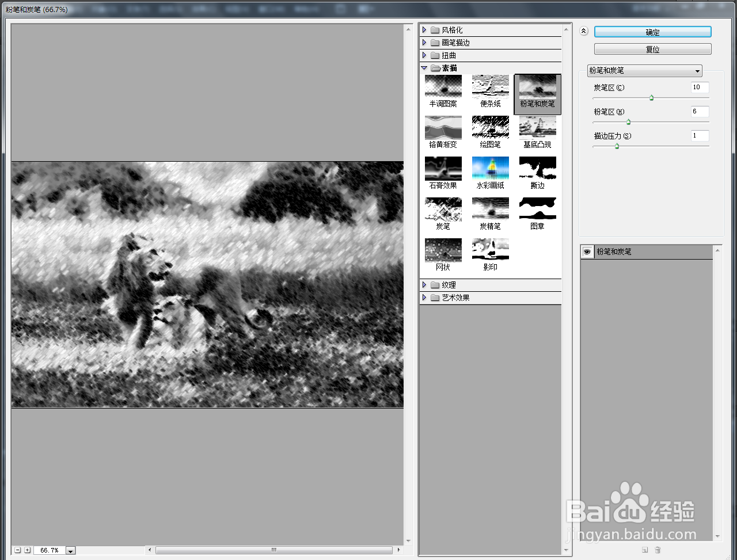Viewport: 737px width, 560px height.
Task: Click the 描边压力 value field
Action: tap(700, 136)
